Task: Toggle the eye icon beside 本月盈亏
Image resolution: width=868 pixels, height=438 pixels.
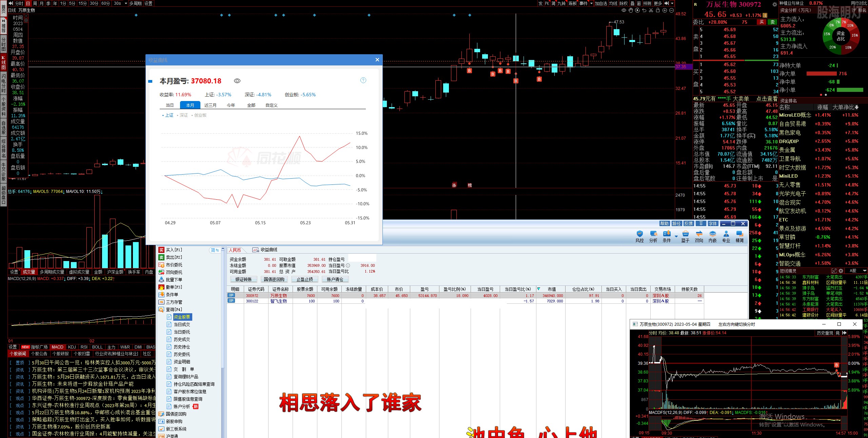Action: pyautogui.click(x=237, y=81)
